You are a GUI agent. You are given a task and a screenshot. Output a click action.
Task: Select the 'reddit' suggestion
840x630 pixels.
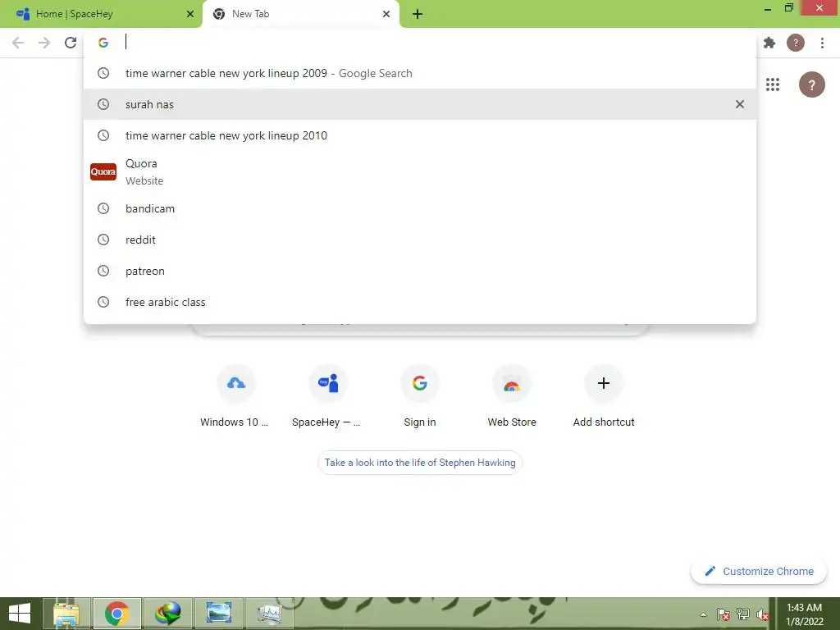420,240
